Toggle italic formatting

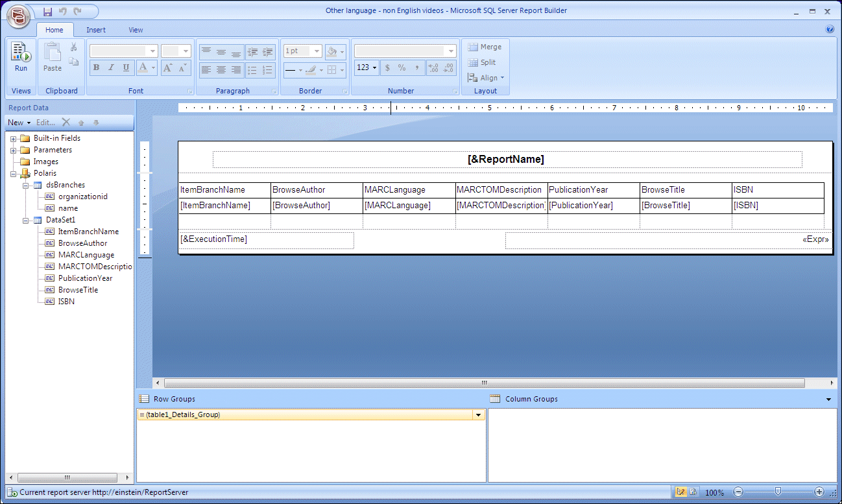pyautogui.click(x=111, y=67)
